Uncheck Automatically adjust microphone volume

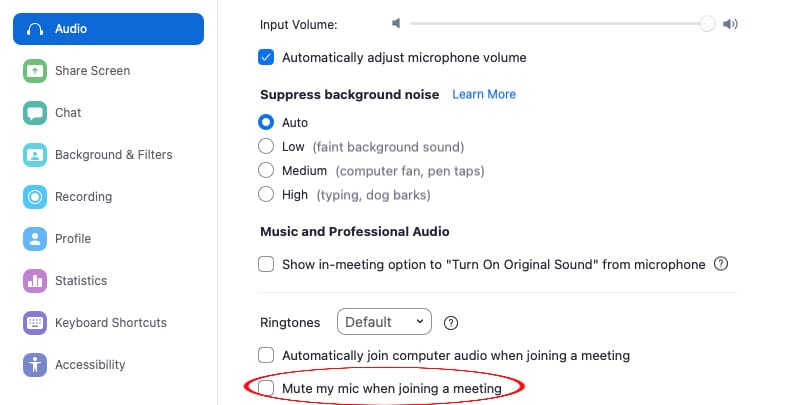pos(266,57)
